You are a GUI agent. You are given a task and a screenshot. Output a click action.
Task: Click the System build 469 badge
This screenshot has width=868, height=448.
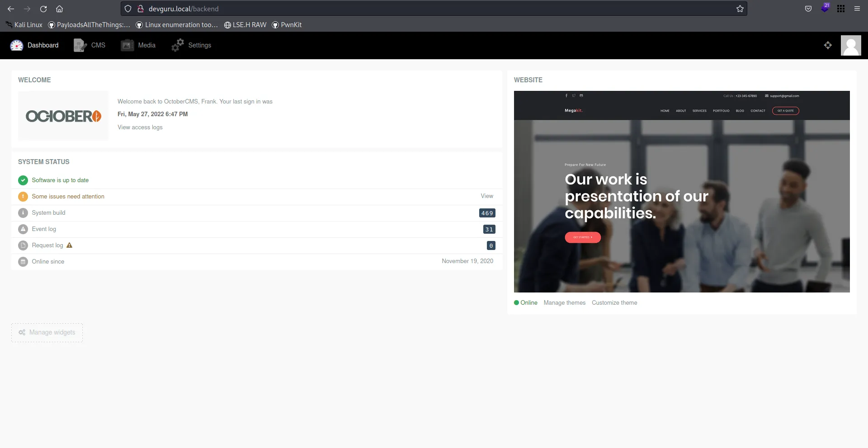pyautogui.click(x=487, y=213)
